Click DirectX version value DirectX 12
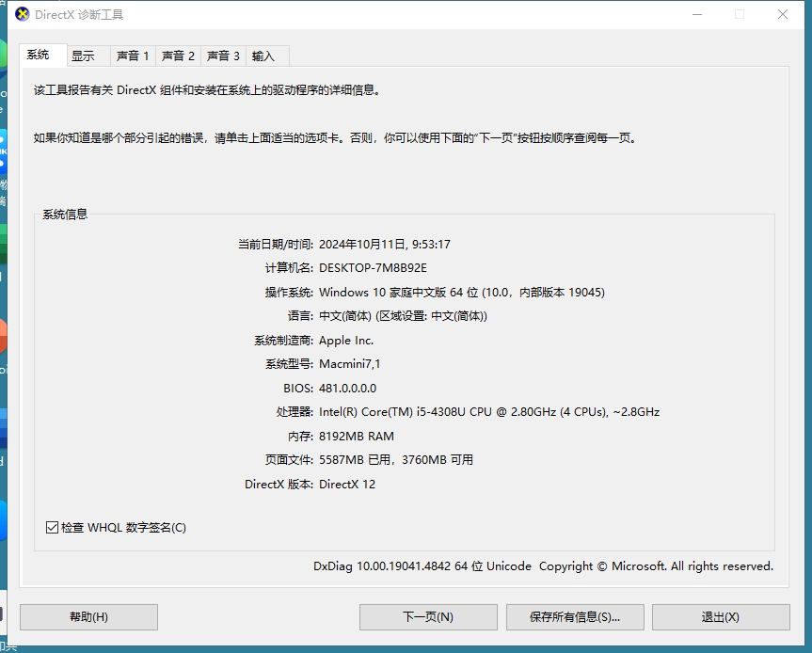 (347, 485)
